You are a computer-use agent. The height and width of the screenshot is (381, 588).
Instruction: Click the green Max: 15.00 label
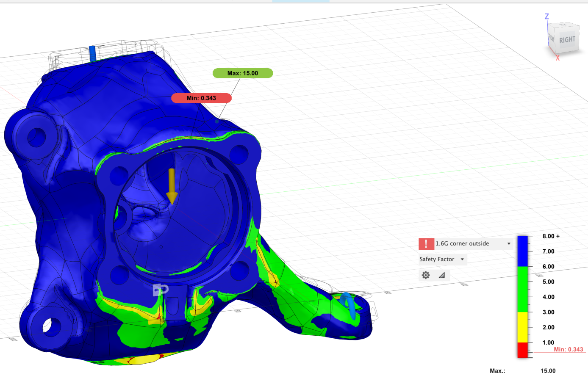(x=243, y=73)
